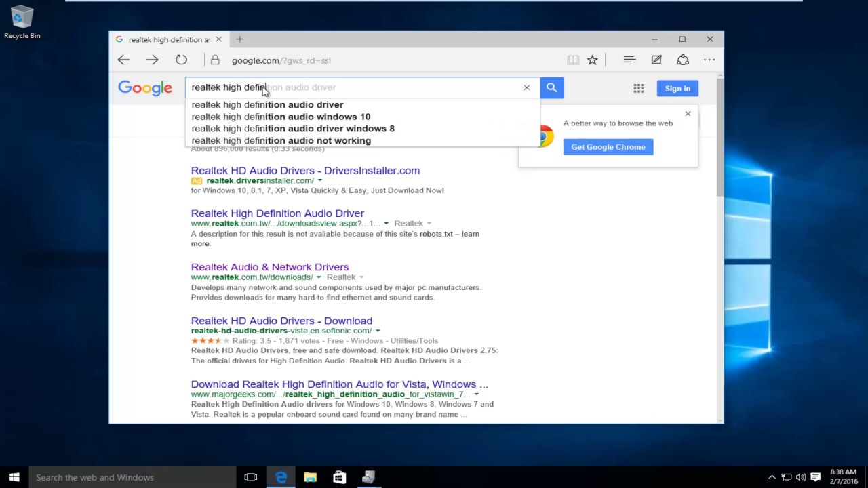Open Task View on the taskbar
Screen dimensions: 868x488
click(251, 477)
